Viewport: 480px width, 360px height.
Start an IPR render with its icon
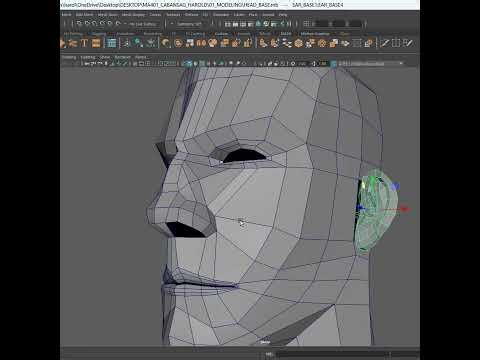(x=243, y=24)
